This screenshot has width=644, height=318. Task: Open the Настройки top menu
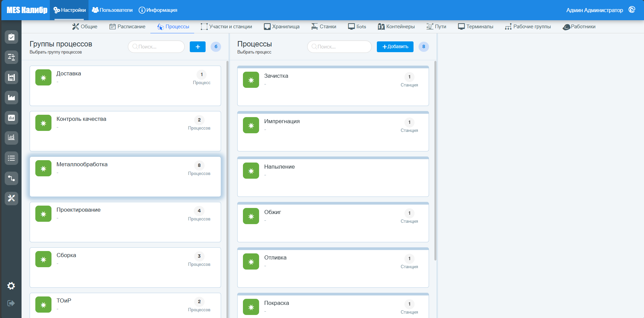pos(69,10)
